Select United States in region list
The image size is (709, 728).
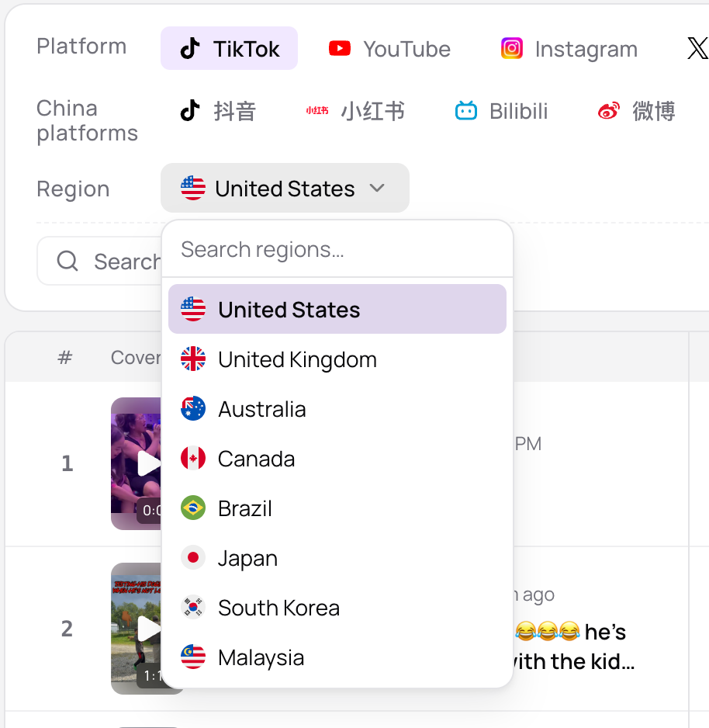point(337,309)
